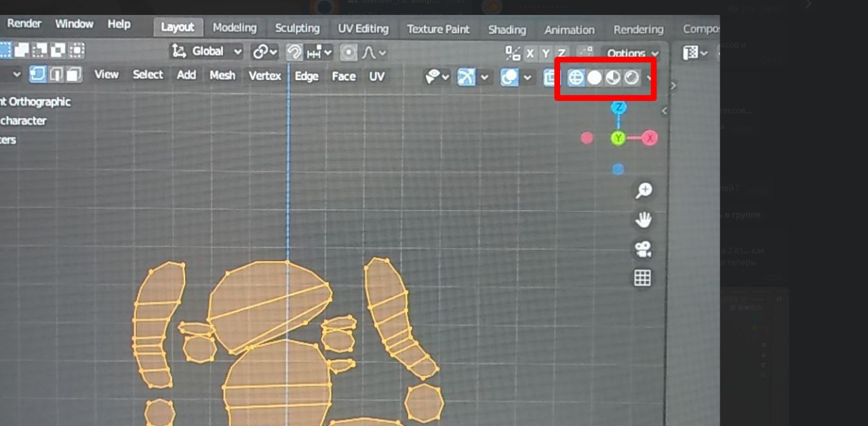Open the Options dropdown
Viewport: 868px width, 426px height.
632,53
